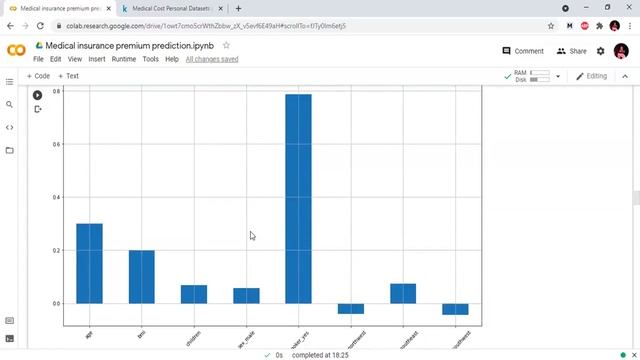
Task: Click the red extension icon in toolbar
Action: (584, 26)
